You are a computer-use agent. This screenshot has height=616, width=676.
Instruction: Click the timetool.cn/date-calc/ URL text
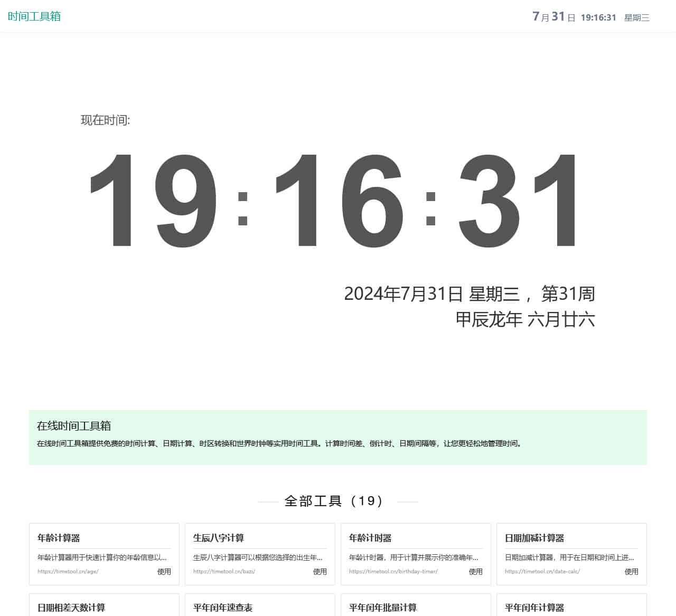542,571
